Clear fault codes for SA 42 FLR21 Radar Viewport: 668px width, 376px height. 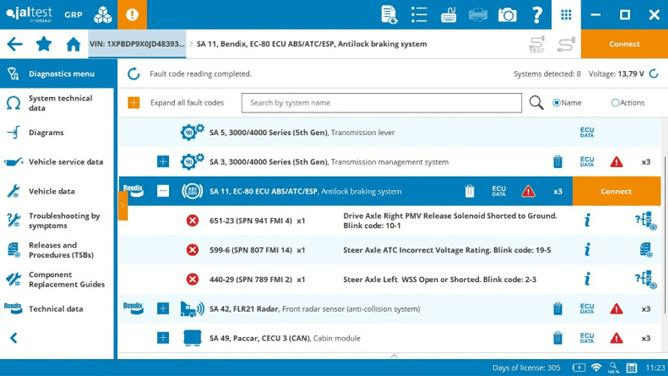click(x=557, y=309)
